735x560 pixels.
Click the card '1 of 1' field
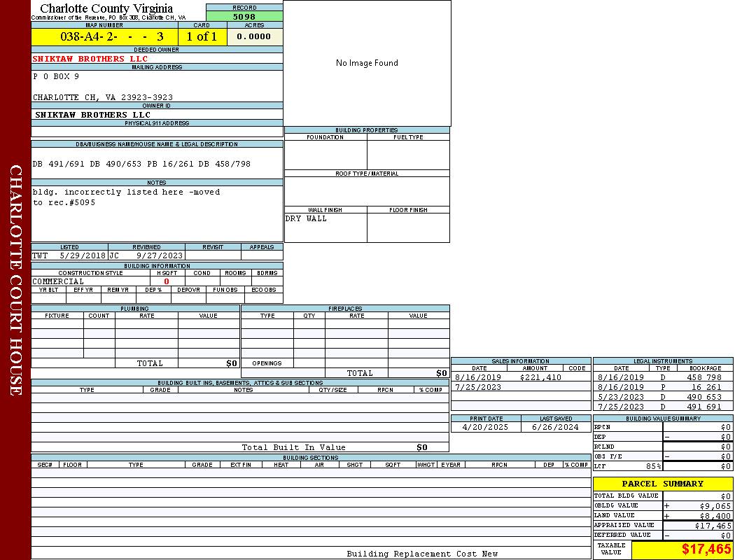(x=202, y=36)
